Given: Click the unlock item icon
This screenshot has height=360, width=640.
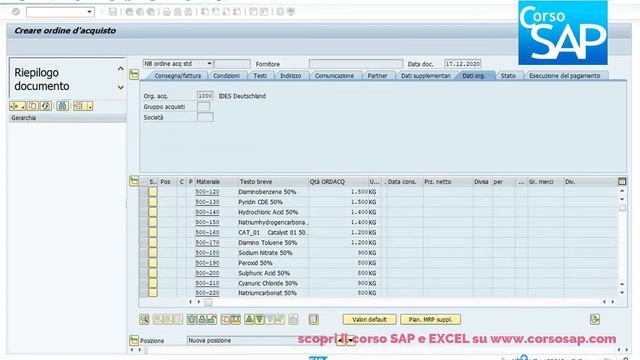Looking at the screenshot, I should pyautogui.click(x=212, y=319).
